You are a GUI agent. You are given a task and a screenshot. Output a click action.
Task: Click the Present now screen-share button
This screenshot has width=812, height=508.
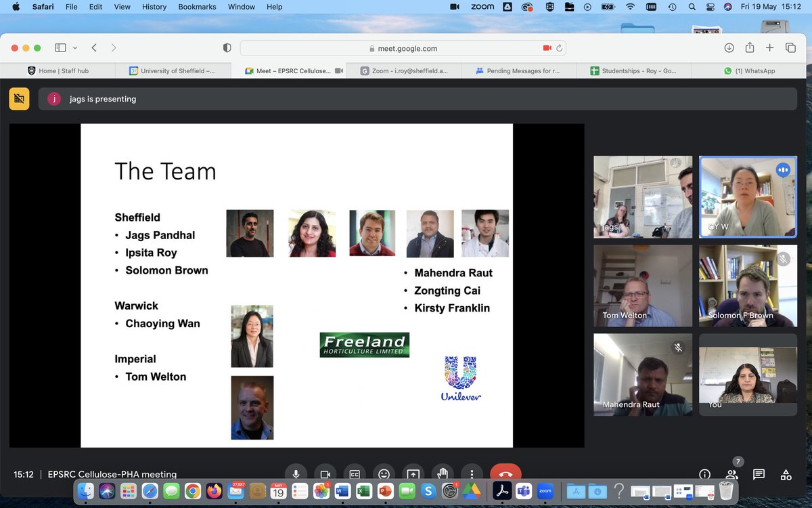pyautogui.click(x=413, y=474)
